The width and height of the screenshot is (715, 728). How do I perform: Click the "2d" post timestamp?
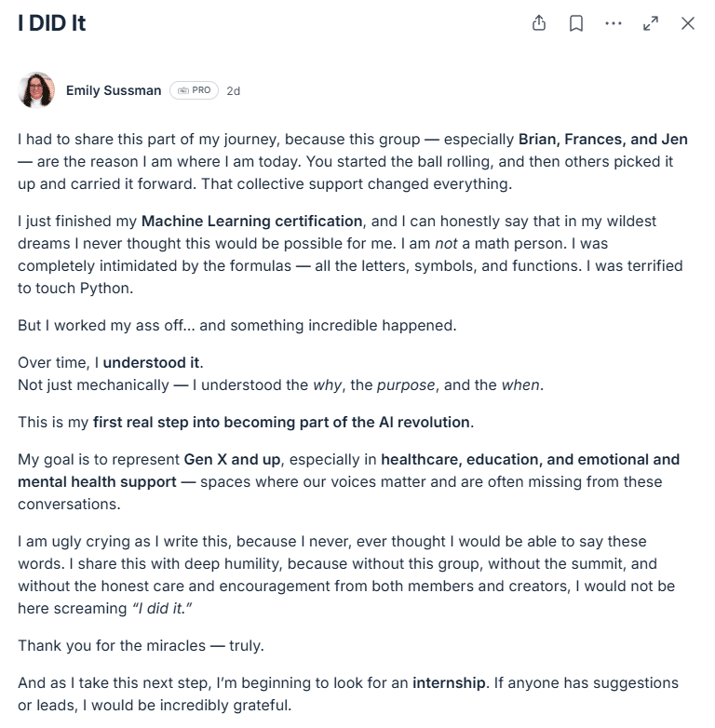(234, 91)
